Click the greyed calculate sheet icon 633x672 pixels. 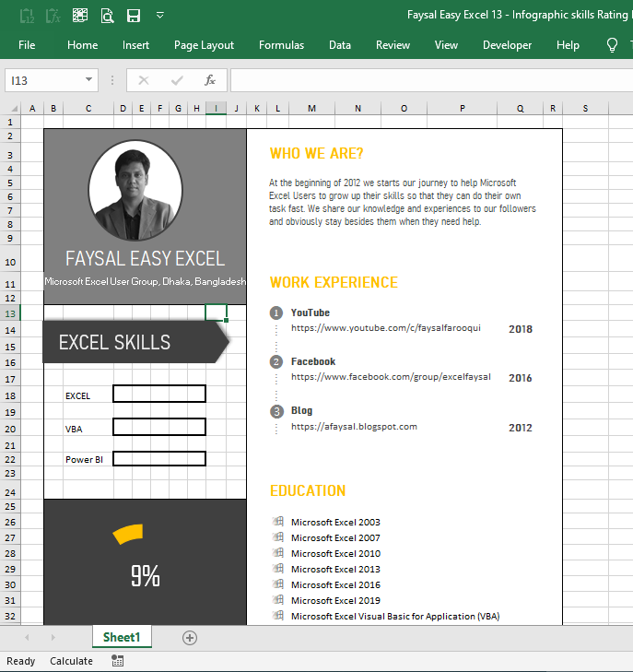[27, 16]
